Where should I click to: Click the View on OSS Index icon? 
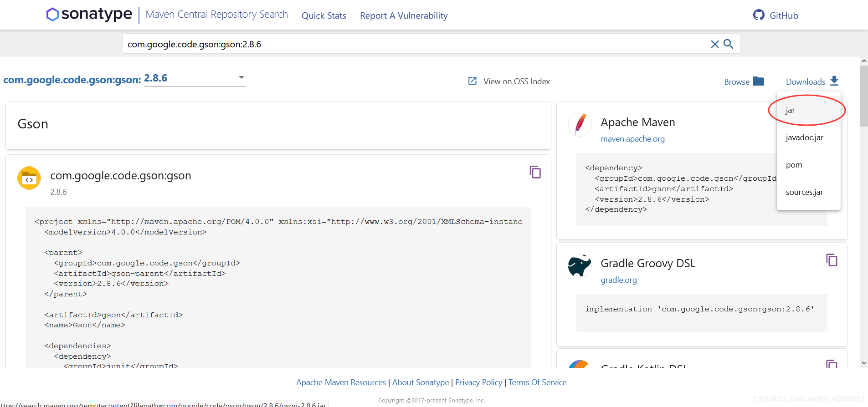(473, 81)
